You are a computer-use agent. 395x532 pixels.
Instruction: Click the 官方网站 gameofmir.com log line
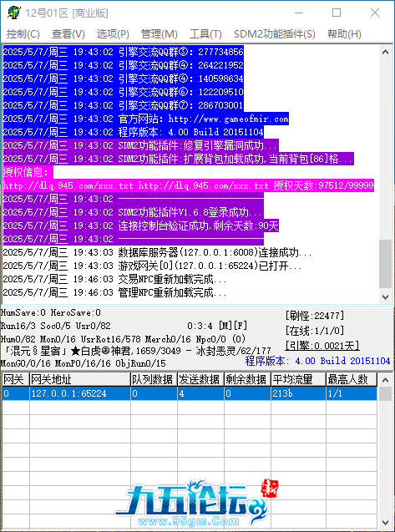coord(146,119)
